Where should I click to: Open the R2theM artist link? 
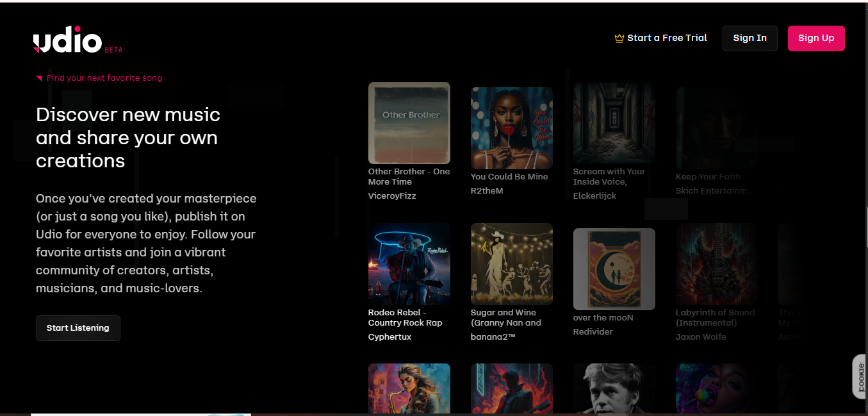tap(487, 191)
